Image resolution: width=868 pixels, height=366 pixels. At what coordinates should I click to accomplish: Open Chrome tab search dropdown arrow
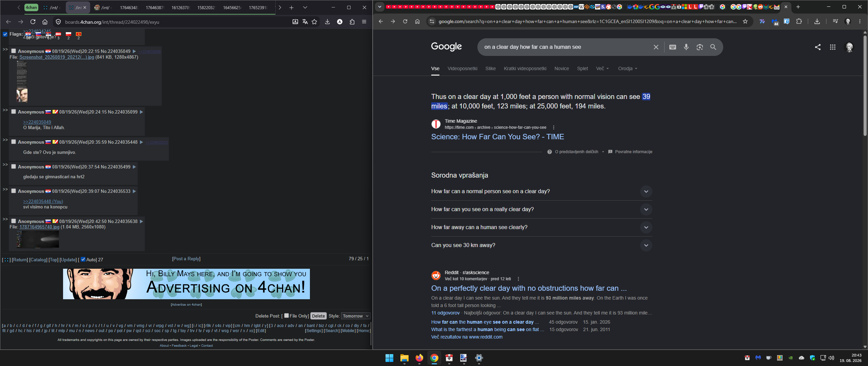380,7
